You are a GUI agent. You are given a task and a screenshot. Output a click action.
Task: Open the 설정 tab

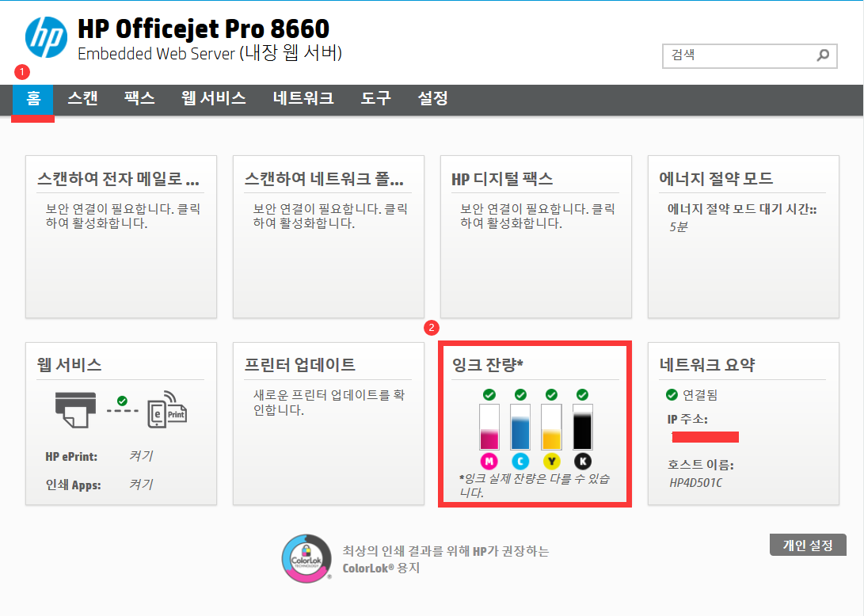[x=433, y=99]
